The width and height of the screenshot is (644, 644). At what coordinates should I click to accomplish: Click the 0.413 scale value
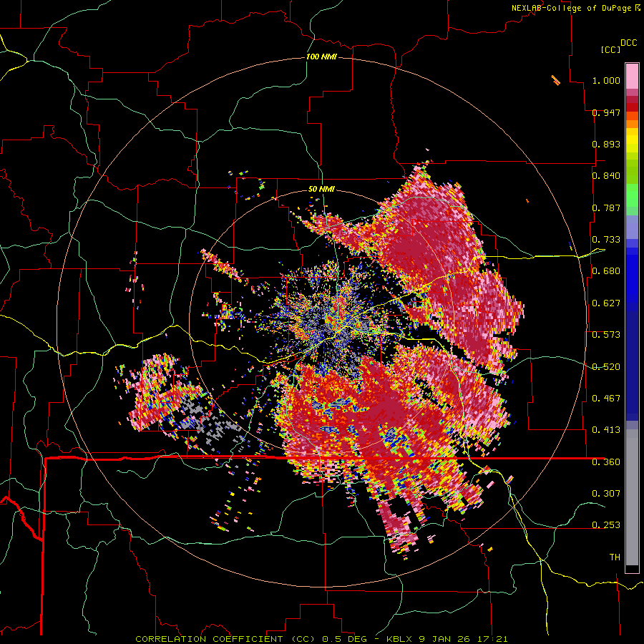pyautogui.click(x=606, y=430)
